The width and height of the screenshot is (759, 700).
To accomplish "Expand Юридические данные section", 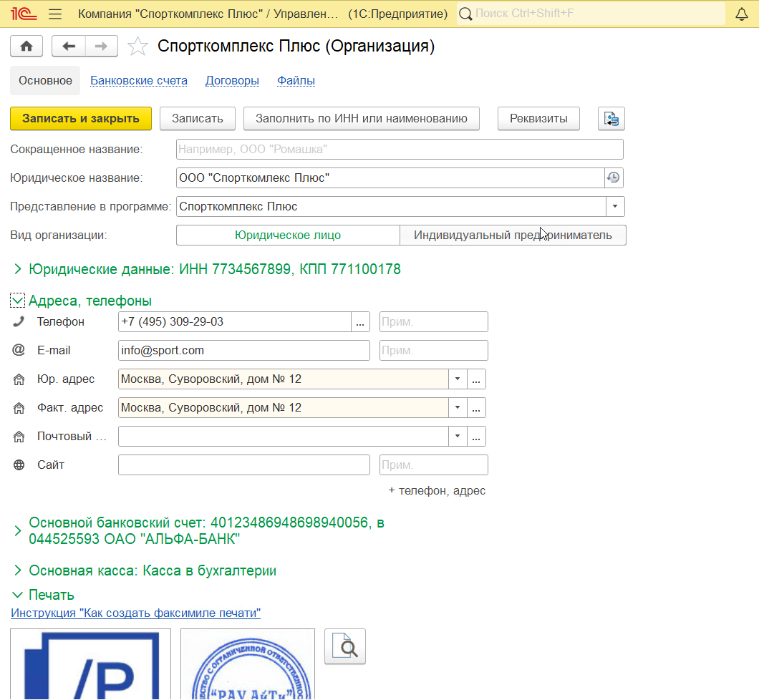I will 18,269.
